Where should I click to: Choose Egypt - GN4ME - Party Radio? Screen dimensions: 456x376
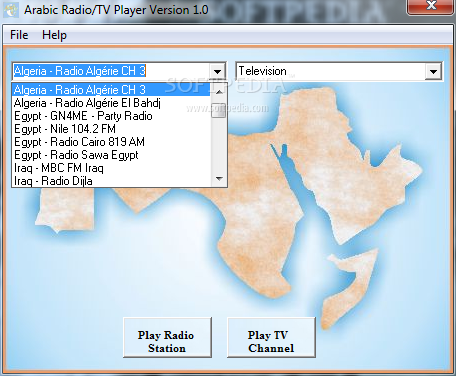[111, 116]
